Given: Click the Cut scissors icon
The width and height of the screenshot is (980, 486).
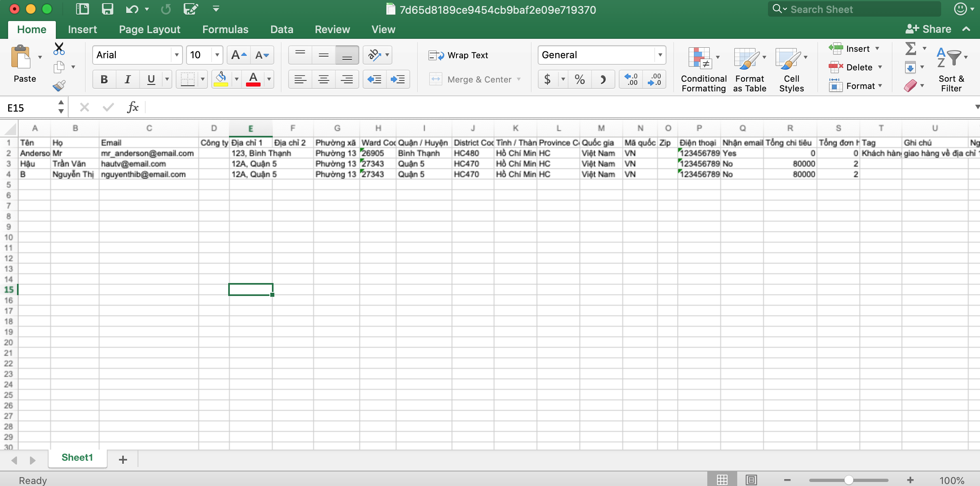Looking at the screenshot, I should pyautogui.click(x=59, y=49).
